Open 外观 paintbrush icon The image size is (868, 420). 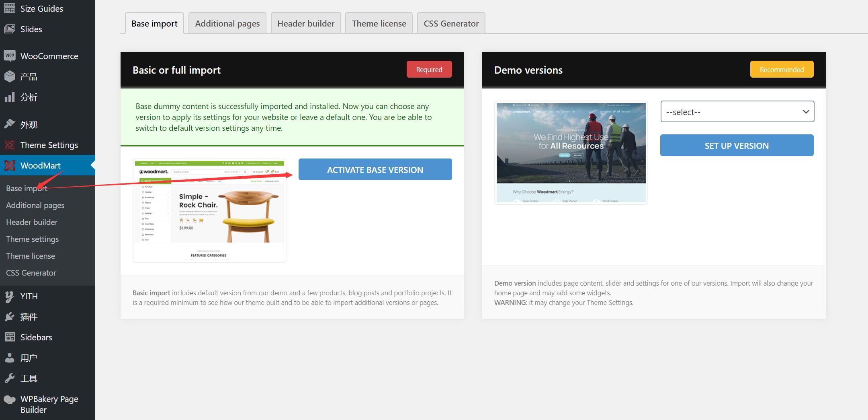pos(10,124)
